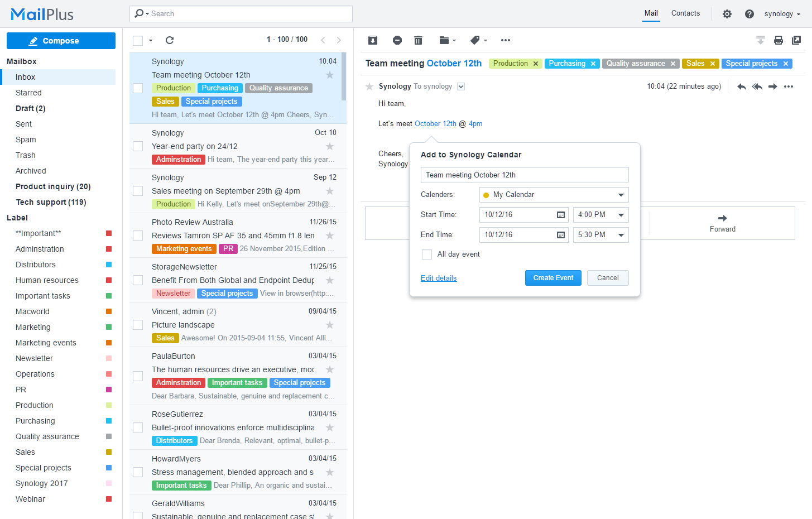The height and width of the screenshot is (519, 812).
Task: Switch to the Contacts tab
Action: (685, 13)
